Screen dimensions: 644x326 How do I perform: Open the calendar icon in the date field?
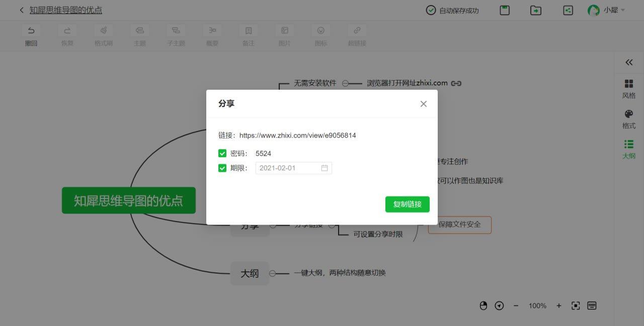[x=325, y=168]
